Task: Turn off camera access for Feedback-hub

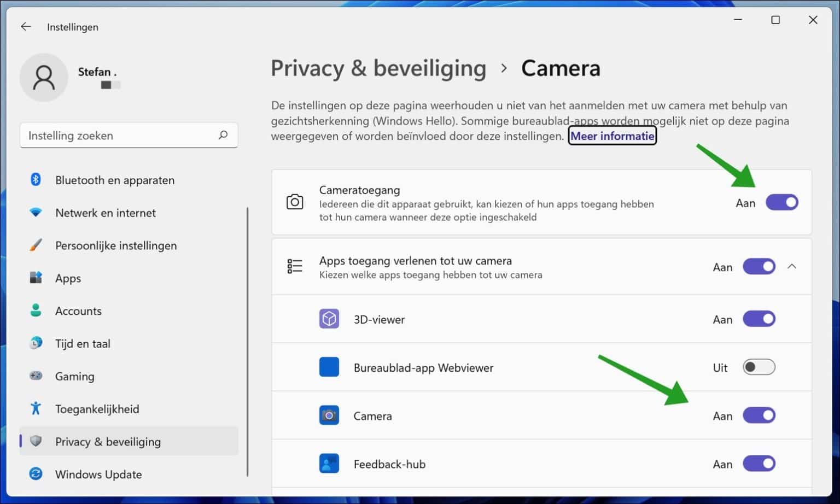Action: pyautogui.click(x=759, y=463)
